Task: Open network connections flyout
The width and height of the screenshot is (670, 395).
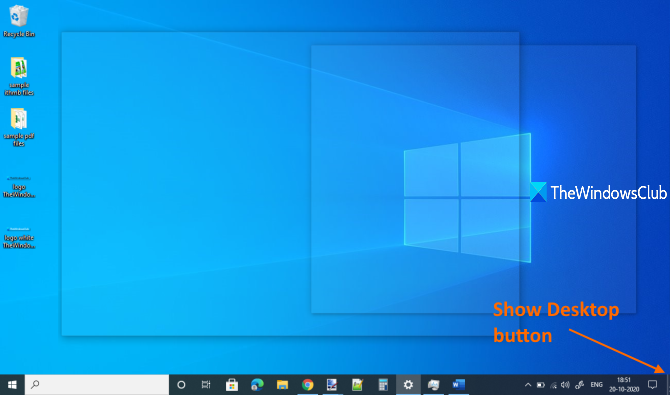Action: [x=553, y=385]
